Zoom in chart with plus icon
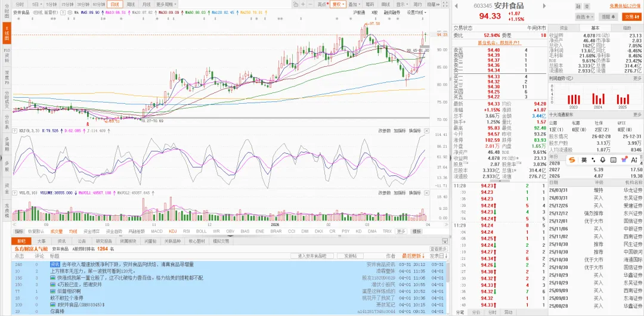Screen dimensions: 644x316 tap(303, 4)
